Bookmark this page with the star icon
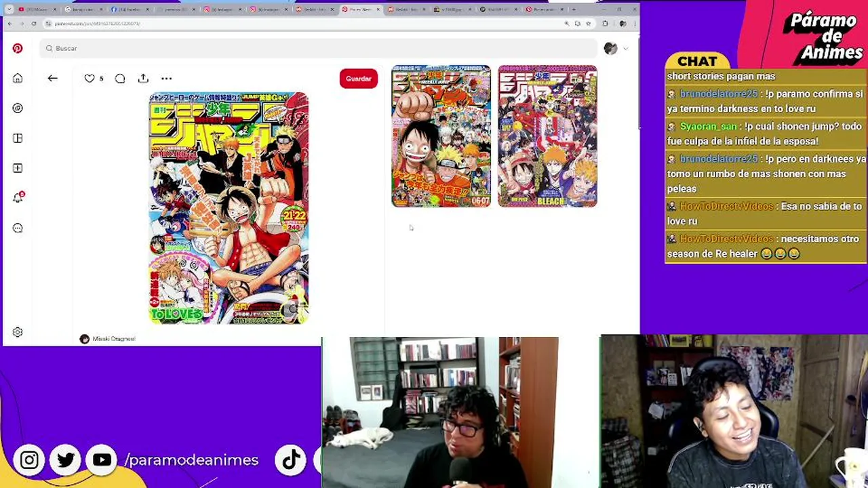868x488 pixels. (588, 24)
